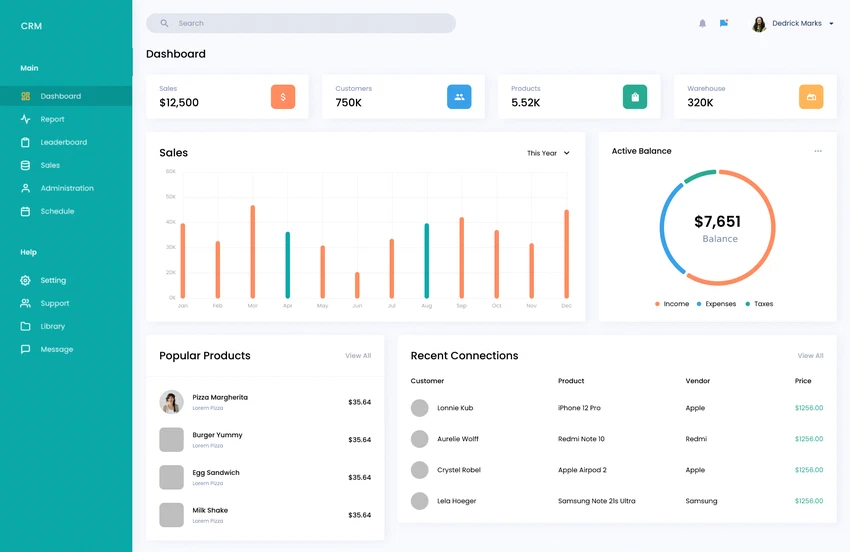The width and height of the screenshot is (850, 552).
Task: Click the search magnifier icon
Action: [x=165, y=23]
